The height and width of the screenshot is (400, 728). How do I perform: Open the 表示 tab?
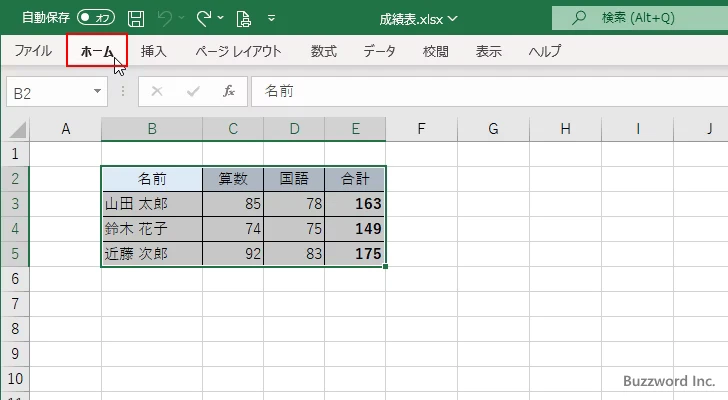[x=488, y=51]
